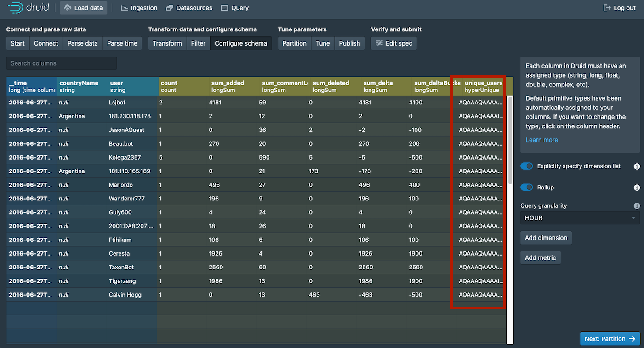The height and width of the screenshot is (348, 644).
Task: Go to the Start step
Action: pyautogui.click(x=17, y=43)
